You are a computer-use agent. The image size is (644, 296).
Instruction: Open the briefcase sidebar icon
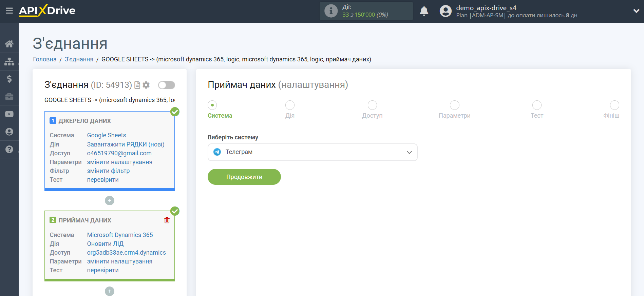pyautogui.click(x=9, y=97)
